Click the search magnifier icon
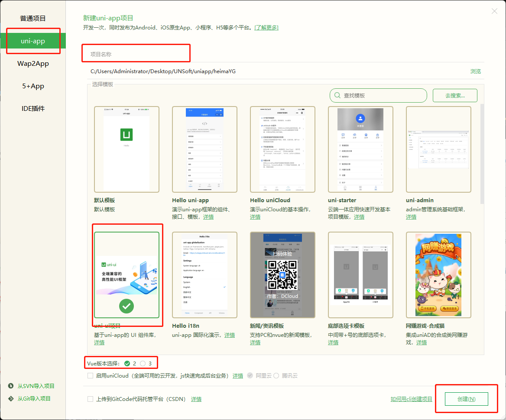Viewport: 506px width, 420px height. click(337, 96)
